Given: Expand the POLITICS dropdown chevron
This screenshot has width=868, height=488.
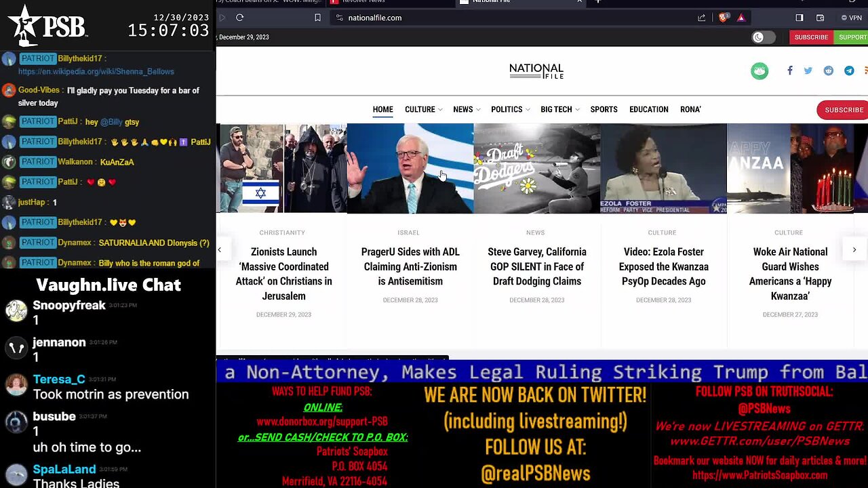Looking at the screenshot, I should 528,110.
